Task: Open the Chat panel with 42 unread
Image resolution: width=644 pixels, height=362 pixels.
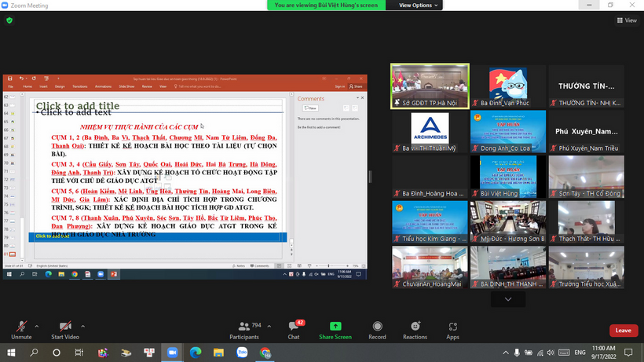Action: [294, 326]
